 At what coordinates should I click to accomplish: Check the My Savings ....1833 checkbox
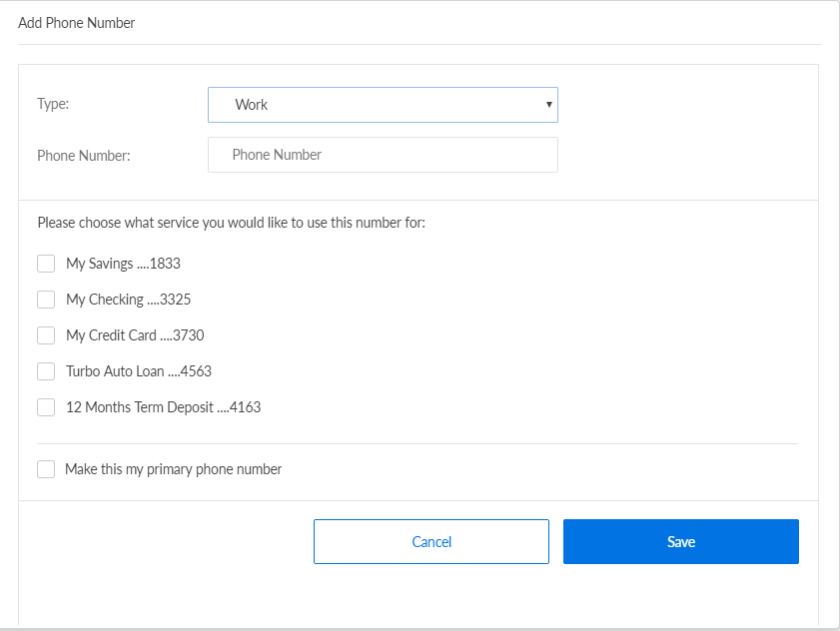point(46,264)
